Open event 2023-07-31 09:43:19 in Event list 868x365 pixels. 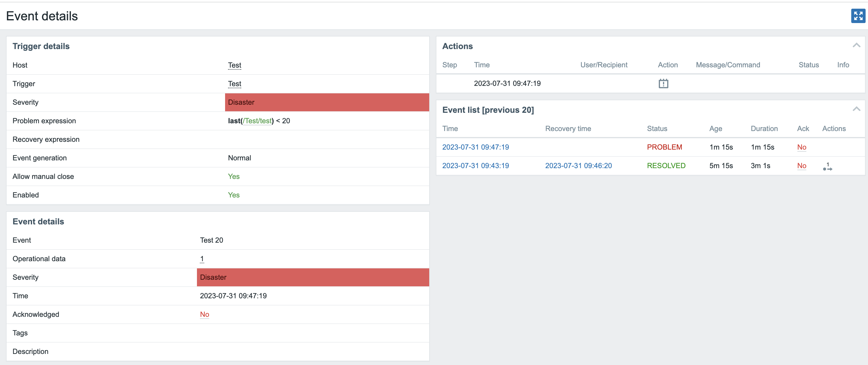click(475, 166)
